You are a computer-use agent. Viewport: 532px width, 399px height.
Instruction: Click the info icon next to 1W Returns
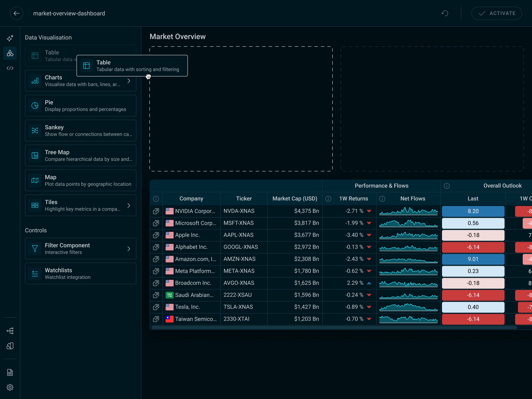tap(328, 199)
